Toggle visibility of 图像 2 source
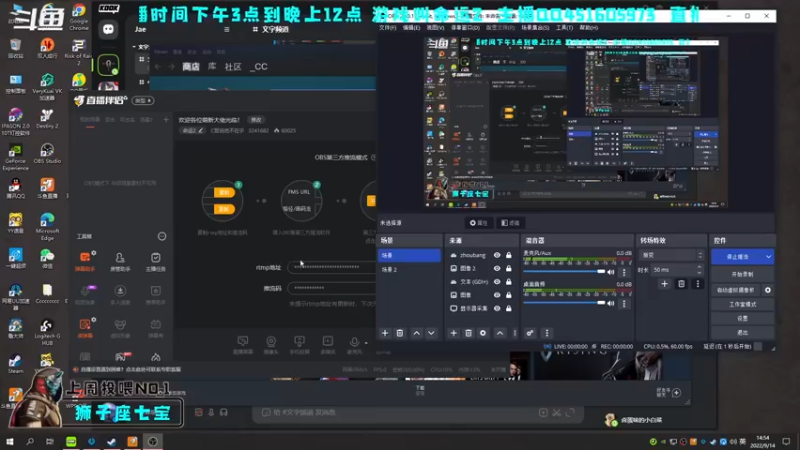Viewport: 800px width, 450px height. tap(497, 268)
